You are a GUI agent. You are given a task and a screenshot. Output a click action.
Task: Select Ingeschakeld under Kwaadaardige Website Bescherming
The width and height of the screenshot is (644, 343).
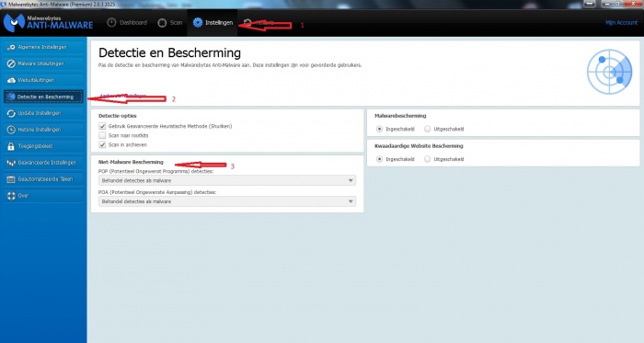[379, 159]
